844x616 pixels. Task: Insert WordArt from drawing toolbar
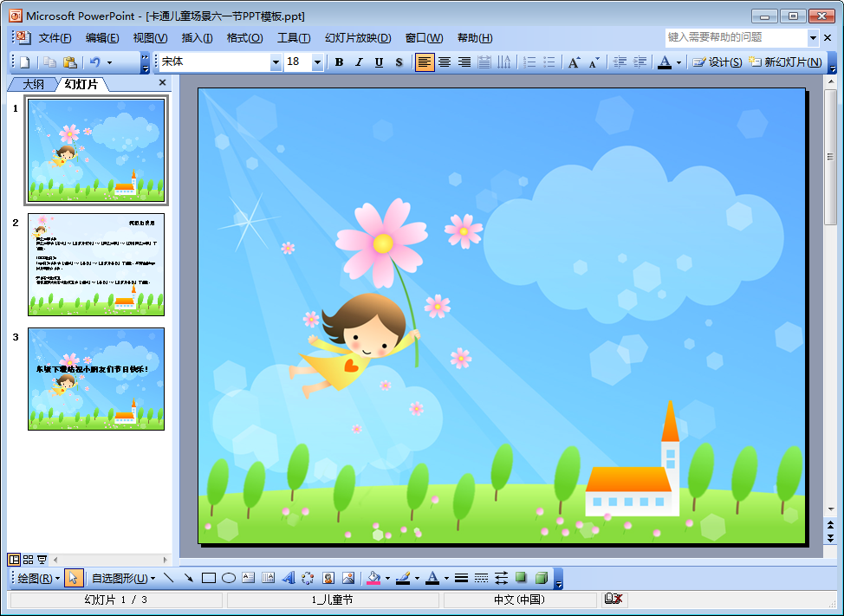tap(288, 579)
